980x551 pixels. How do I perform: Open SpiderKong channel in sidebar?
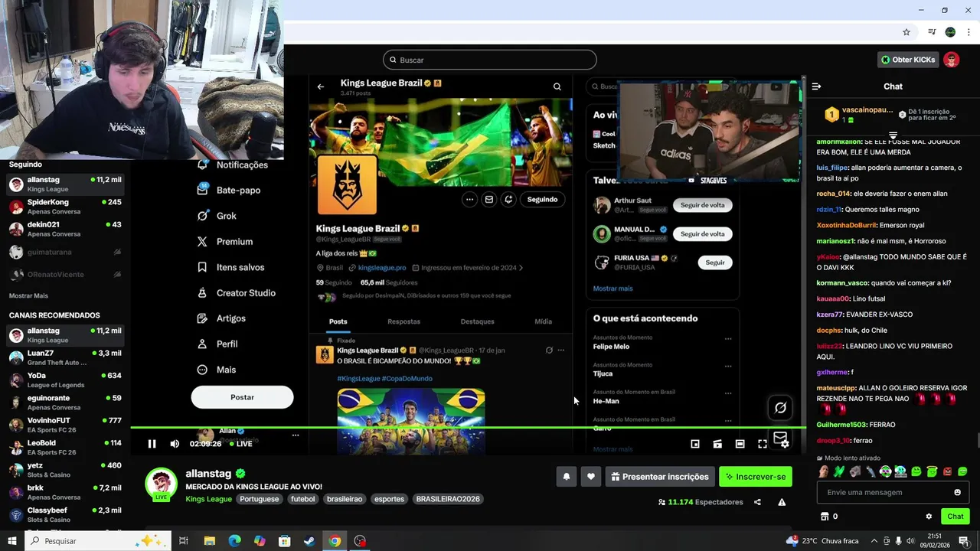(x=65, y=207)
